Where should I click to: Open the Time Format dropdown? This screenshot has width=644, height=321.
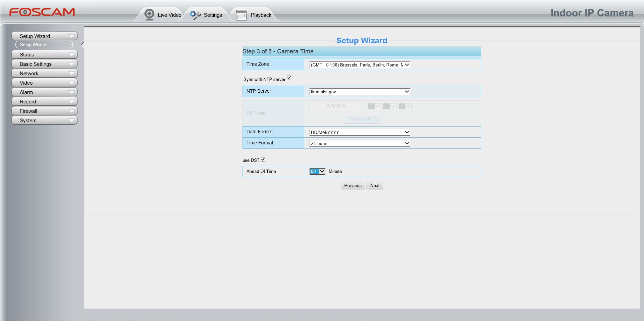click(x=360, y=143)
